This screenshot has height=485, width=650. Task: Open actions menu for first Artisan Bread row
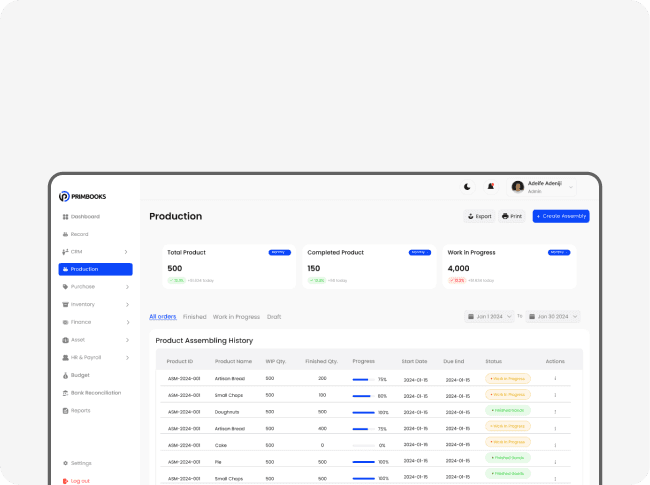(555, 378)
